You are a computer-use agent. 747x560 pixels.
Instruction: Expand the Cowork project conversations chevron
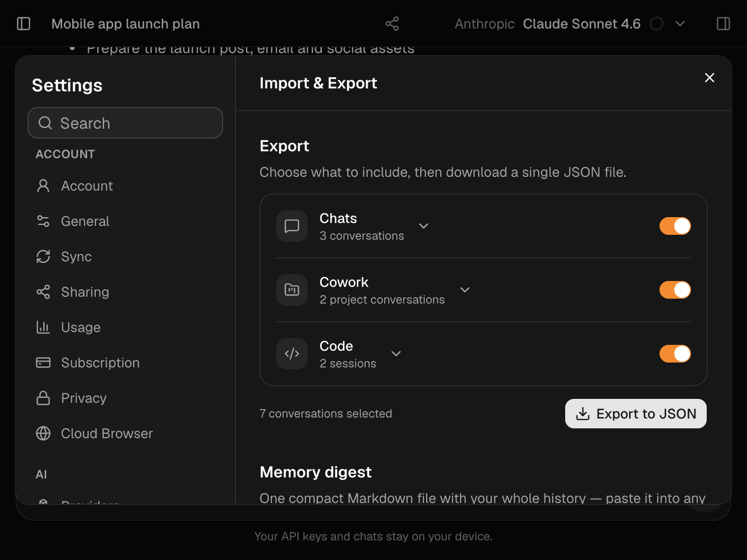465,290
